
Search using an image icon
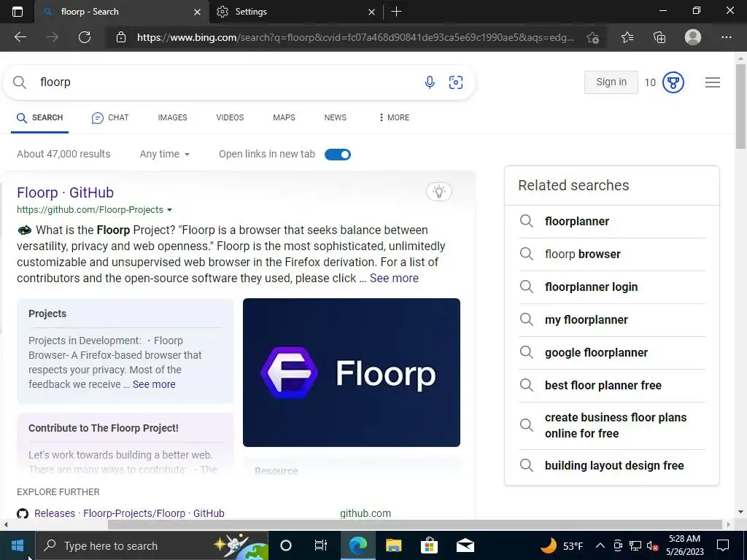pos(456,82)
